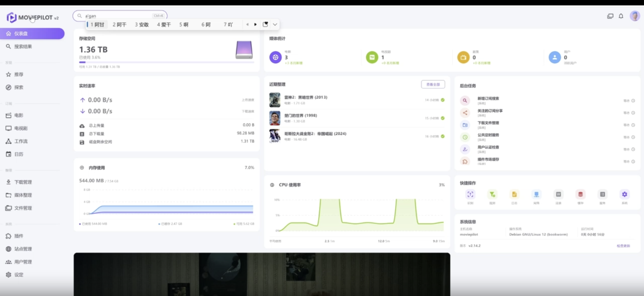Viewport: 644px width, 296px height.
Task: Go to next IME candidate page arrow
Action: point(255,24)
